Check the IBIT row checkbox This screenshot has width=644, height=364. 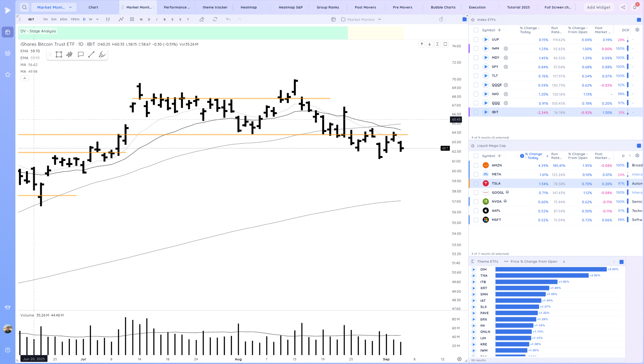pyautogui.click(x=476, y=112)
